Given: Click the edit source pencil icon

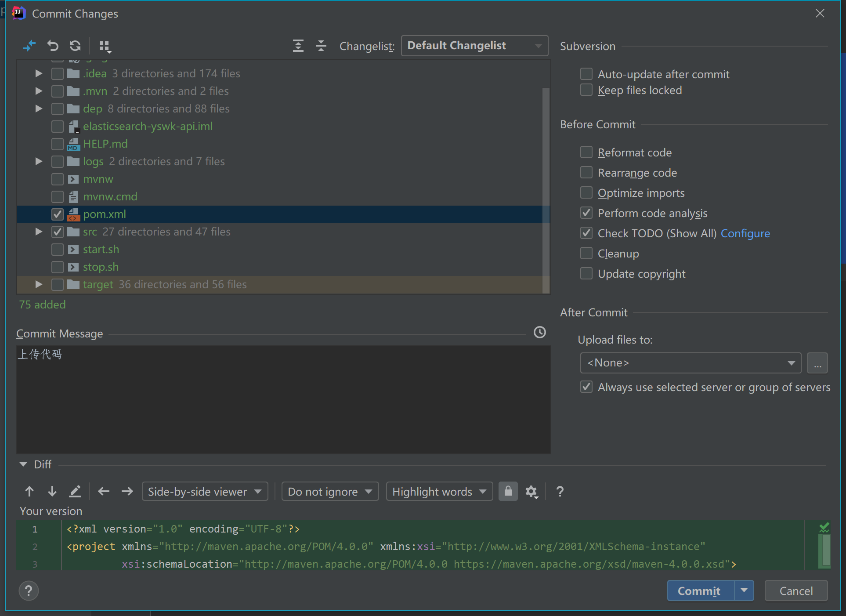Looking at the screenshot, I should click(75, 491).
